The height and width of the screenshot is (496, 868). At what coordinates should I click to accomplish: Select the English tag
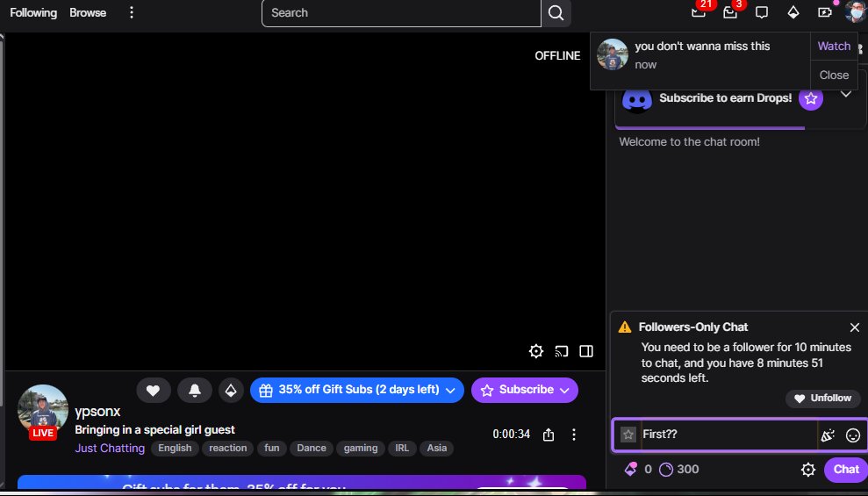tap(175, 448)
